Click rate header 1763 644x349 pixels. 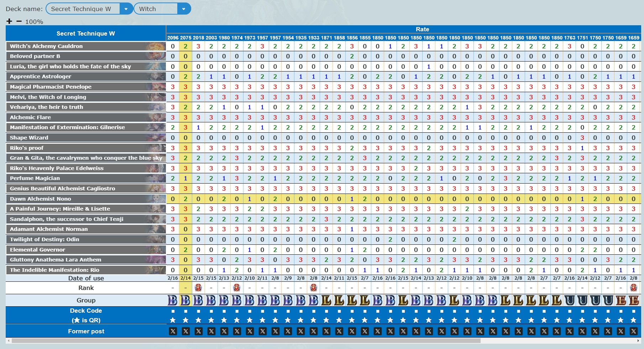[x=570, y=38]
